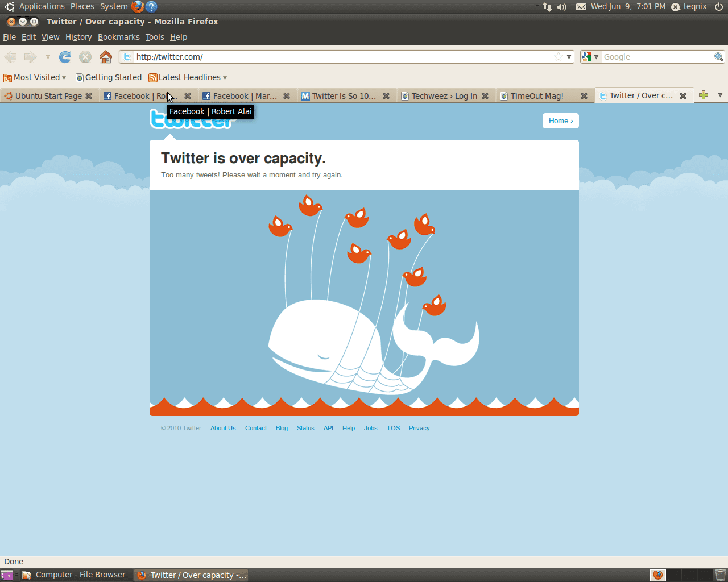Click the Firefox notification icon in bottom panel

click(x=658, y=575)
